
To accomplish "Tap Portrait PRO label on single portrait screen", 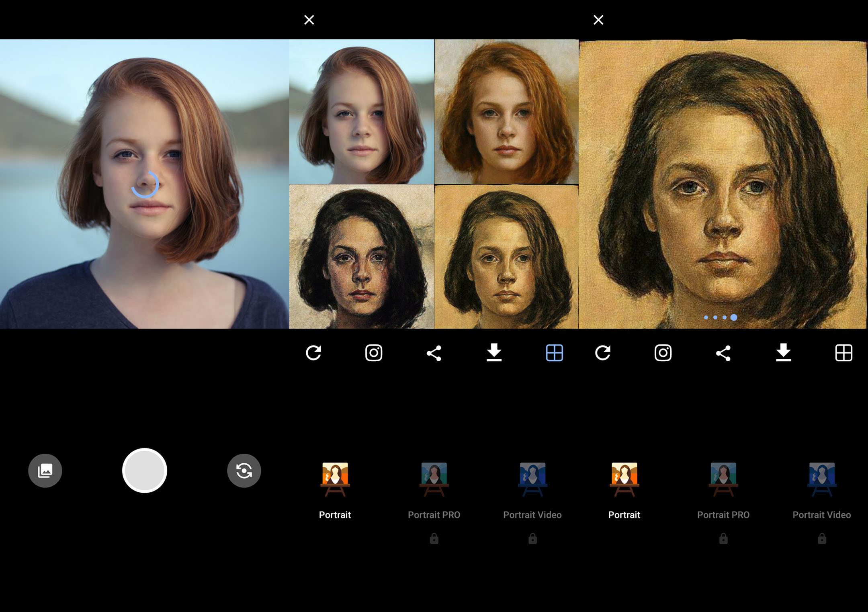I will [723, 515].
